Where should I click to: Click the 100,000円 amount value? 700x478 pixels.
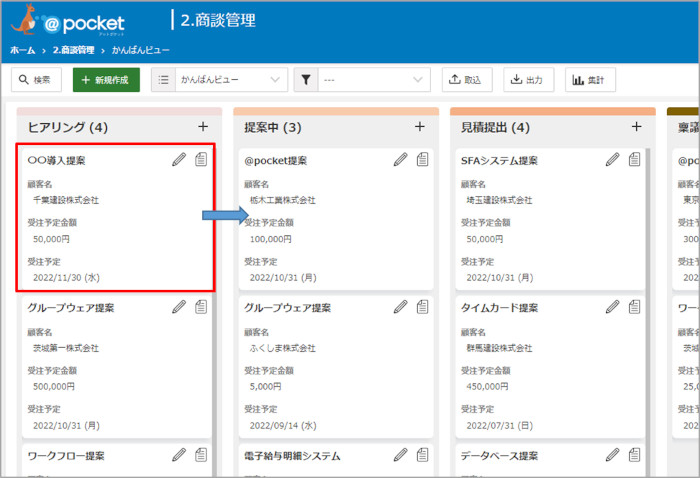pos(271,239)
